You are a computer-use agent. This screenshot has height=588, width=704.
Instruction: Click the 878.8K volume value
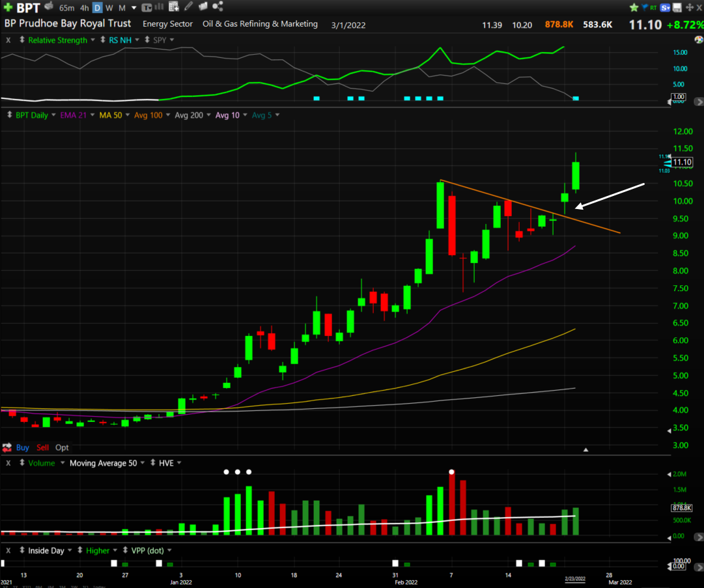tap(559, 25)
